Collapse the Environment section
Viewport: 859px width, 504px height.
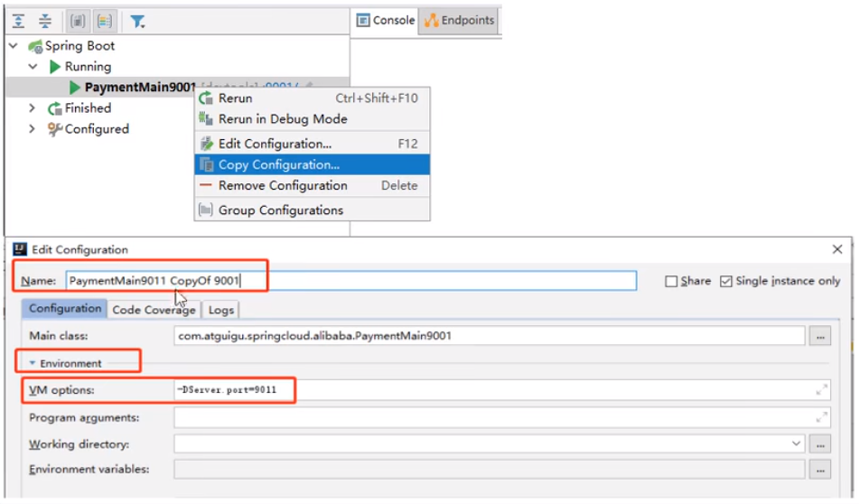coord(33,363)
